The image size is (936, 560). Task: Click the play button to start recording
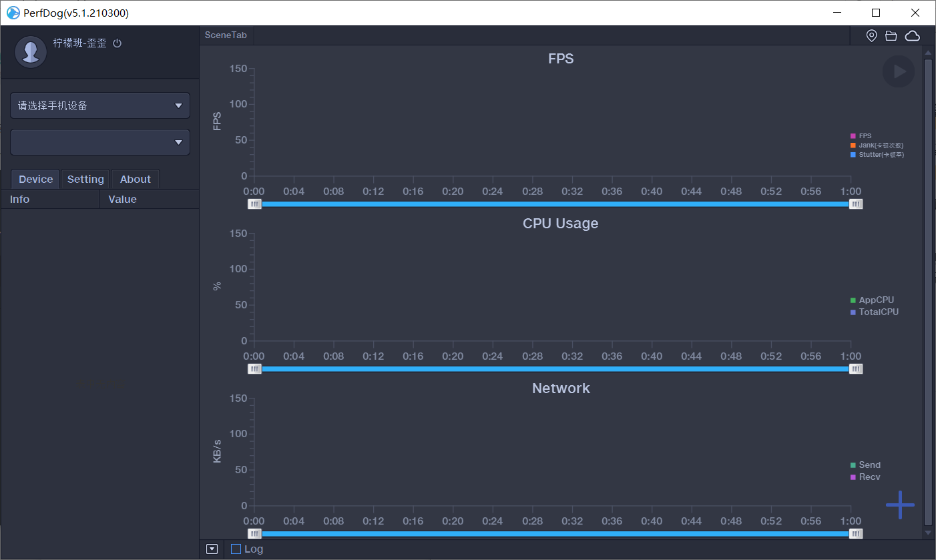pos(899,71)
